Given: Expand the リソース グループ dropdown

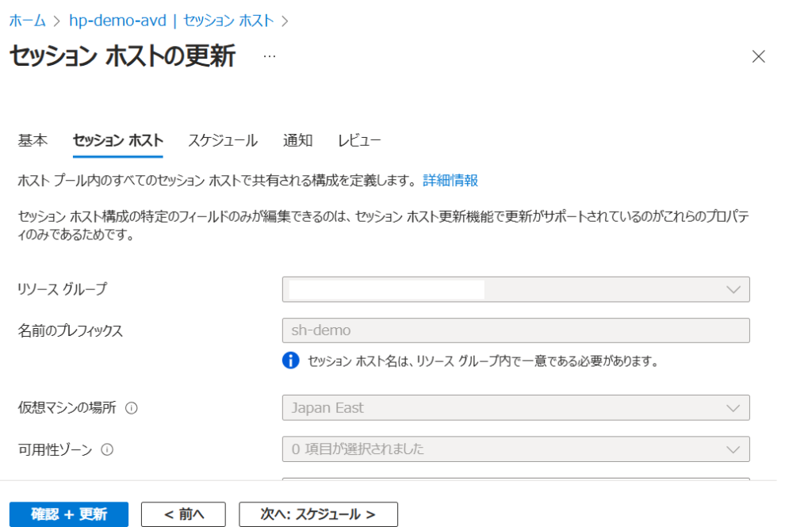Looking at the screenshot, I should 515,289.
